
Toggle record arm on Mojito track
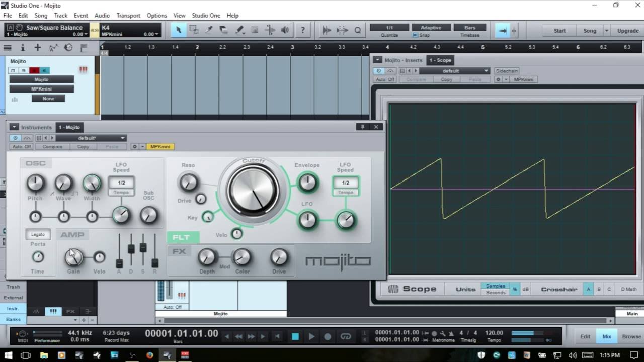click(x=34, y=70)
